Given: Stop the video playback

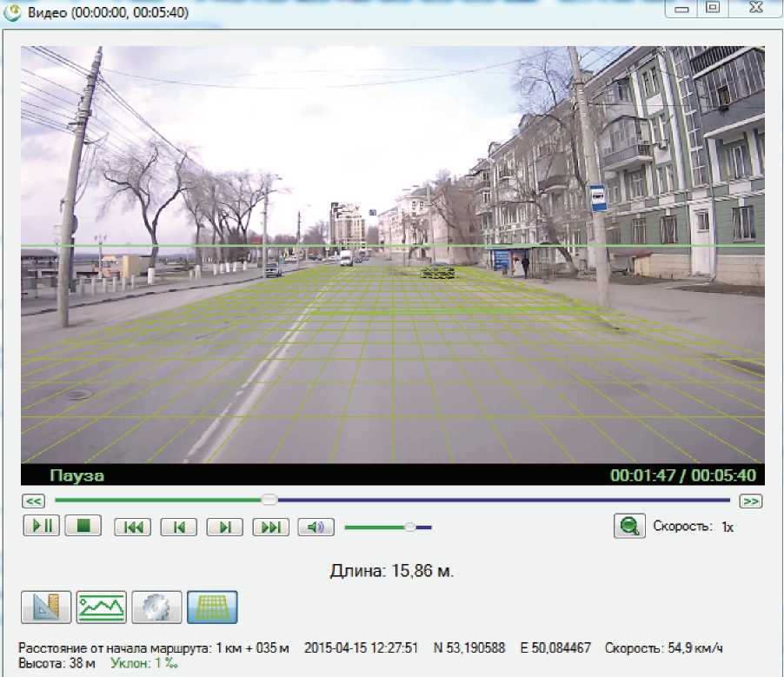Looking at the screenshot, I should [x=83, y=526].
